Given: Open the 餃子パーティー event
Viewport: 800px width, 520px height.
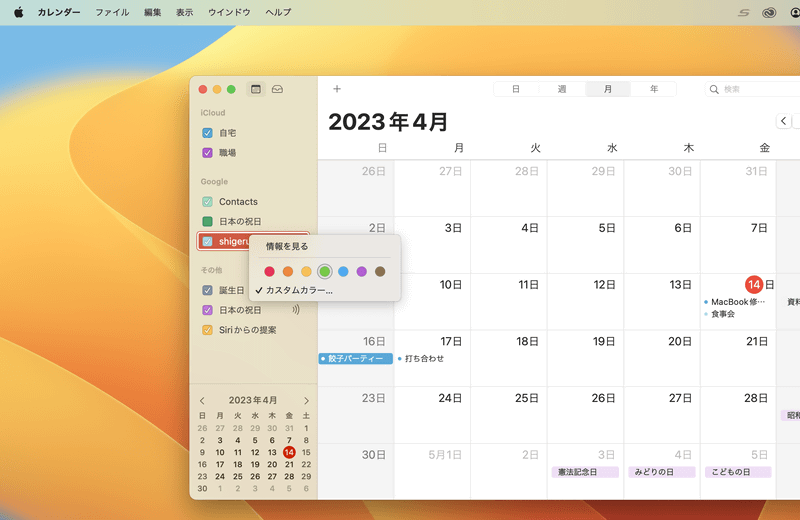Looking at the screenshot, I should point(356,359).
